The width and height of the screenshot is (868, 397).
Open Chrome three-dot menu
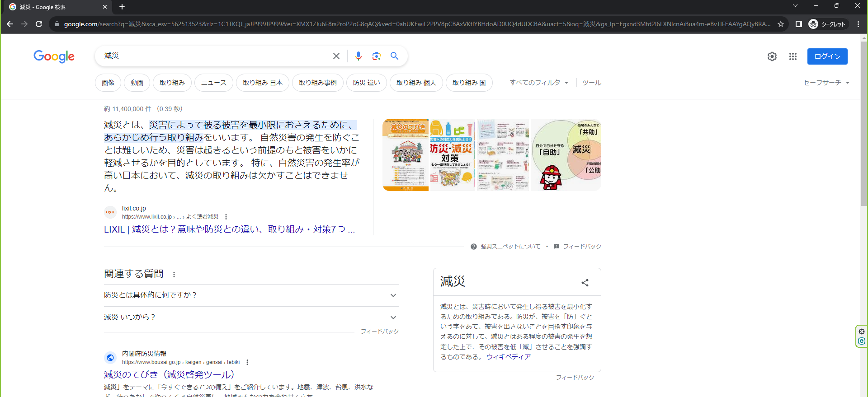858,24
